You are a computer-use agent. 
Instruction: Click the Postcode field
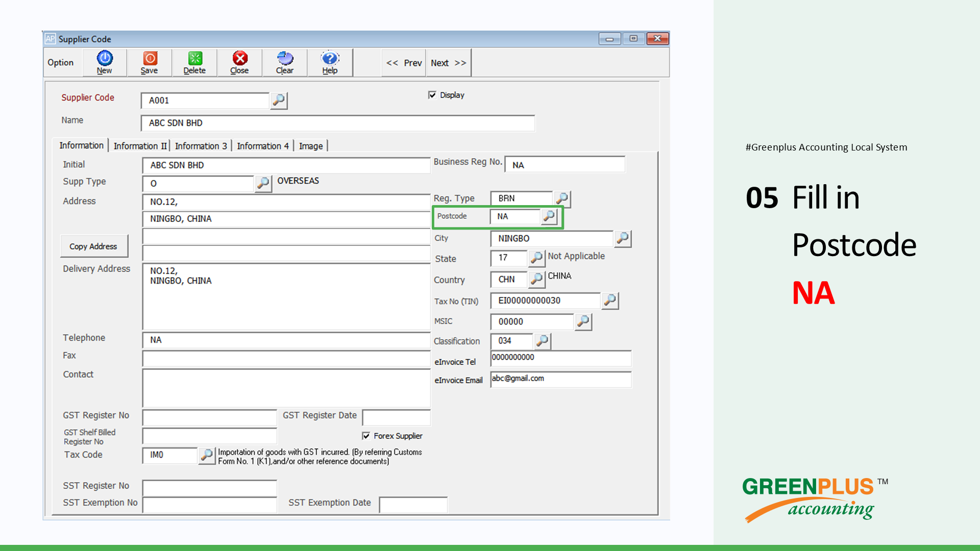515,216
